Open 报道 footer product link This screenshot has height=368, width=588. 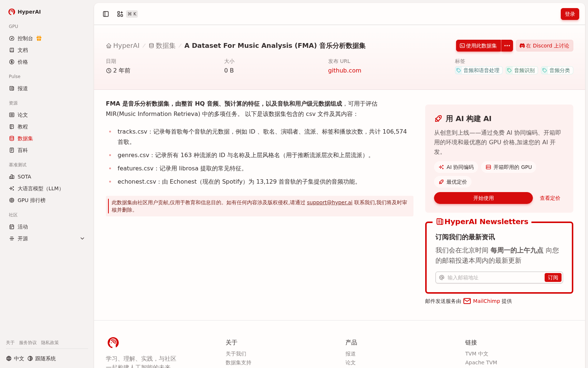[351, 354]
